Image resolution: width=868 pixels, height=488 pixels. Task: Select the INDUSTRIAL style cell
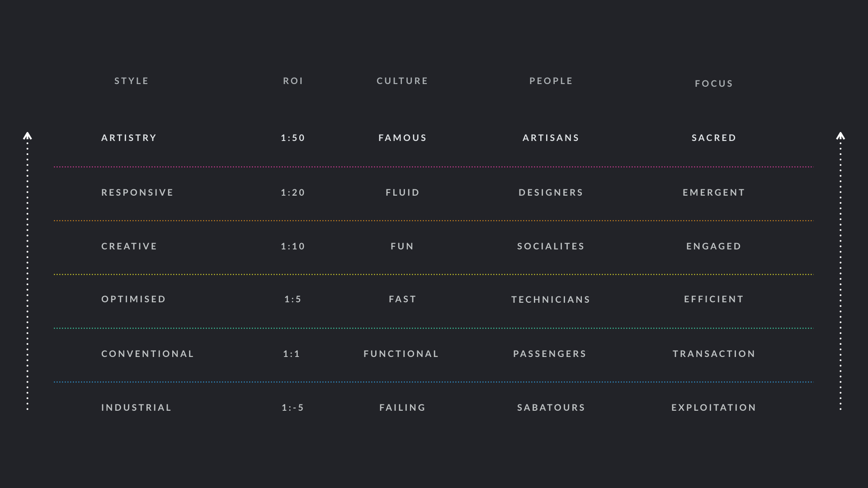137,408
